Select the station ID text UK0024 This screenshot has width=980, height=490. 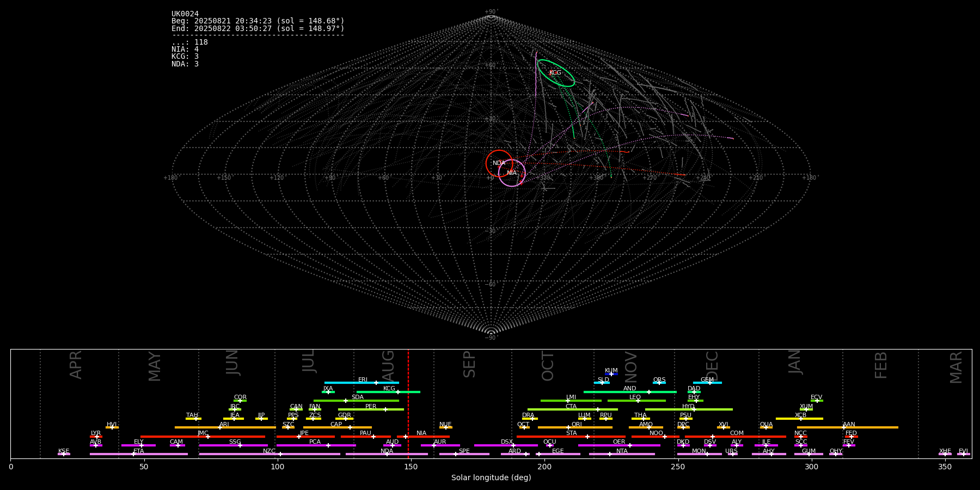tap(185, 14)
